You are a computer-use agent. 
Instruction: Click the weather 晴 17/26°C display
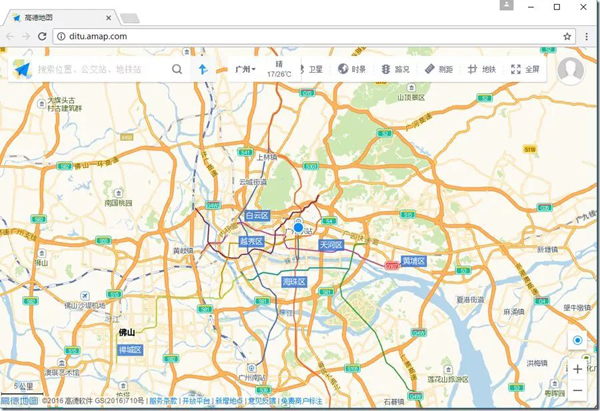pyautogui.click(x=279, y=69)
